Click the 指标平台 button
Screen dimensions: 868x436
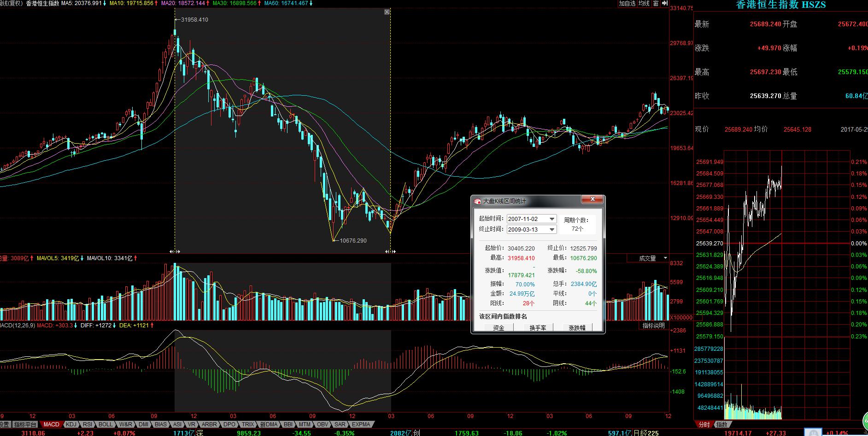[x=25, y=424]
